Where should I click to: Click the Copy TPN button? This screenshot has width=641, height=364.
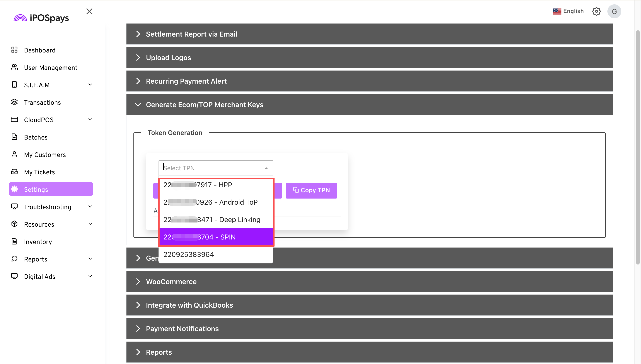click(x=311, y=190)
